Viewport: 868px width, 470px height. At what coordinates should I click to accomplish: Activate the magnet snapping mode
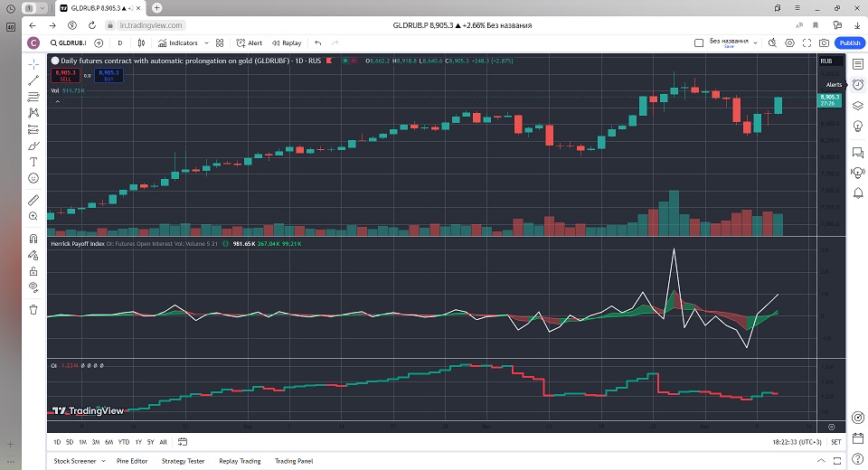(33, 239)
